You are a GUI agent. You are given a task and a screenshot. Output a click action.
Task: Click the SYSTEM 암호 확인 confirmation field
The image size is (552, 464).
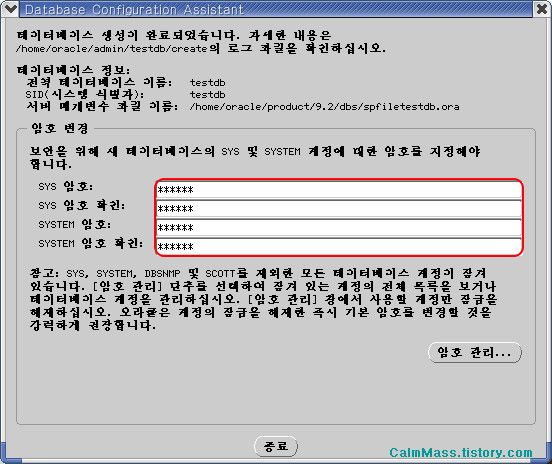pyautogui.click(x=339, y=246)
